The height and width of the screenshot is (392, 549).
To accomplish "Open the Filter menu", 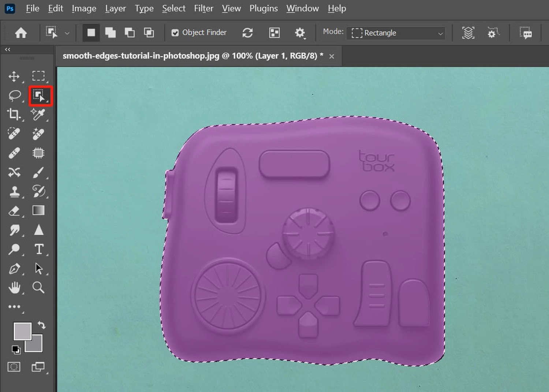I will [x=203, y=8].
